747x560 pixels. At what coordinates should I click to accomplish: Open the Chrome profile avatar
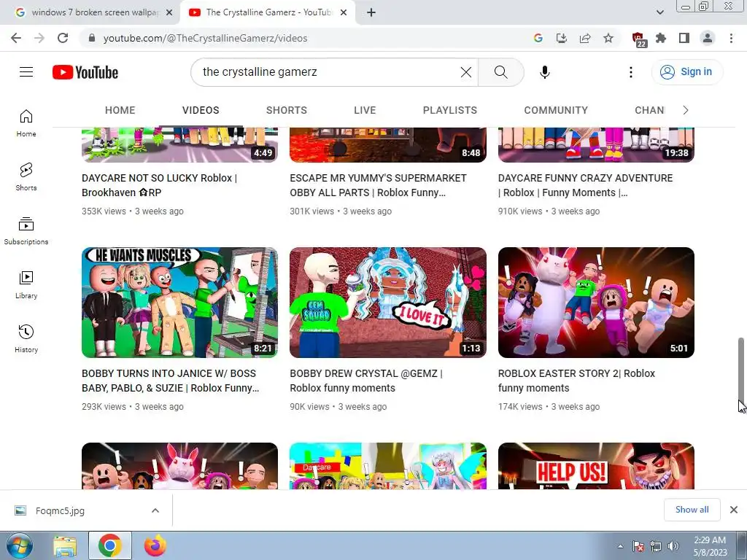[708, 38]
